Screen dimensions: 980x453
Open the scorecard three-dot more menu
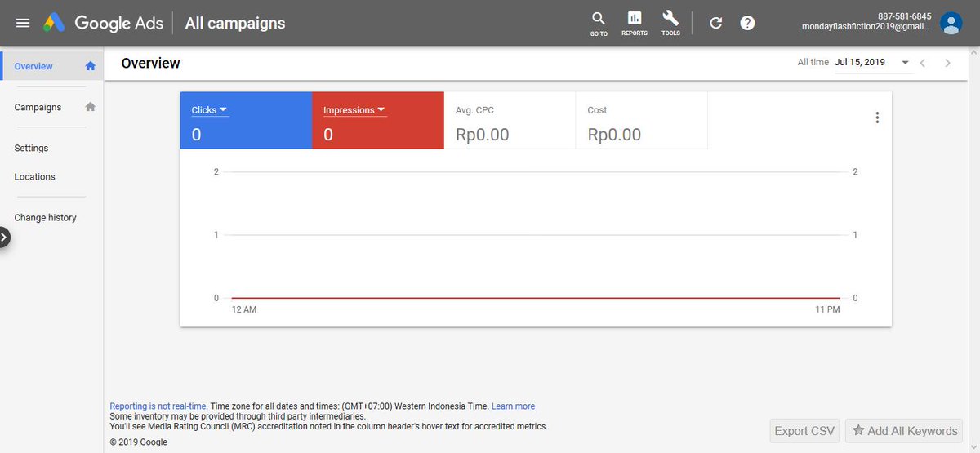coord(877,118)
